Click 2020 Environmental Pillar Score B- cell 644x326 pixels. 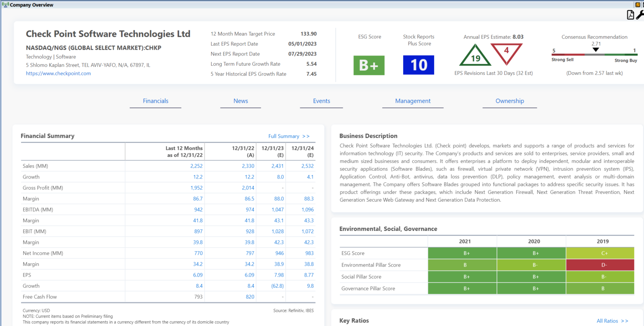531,265
